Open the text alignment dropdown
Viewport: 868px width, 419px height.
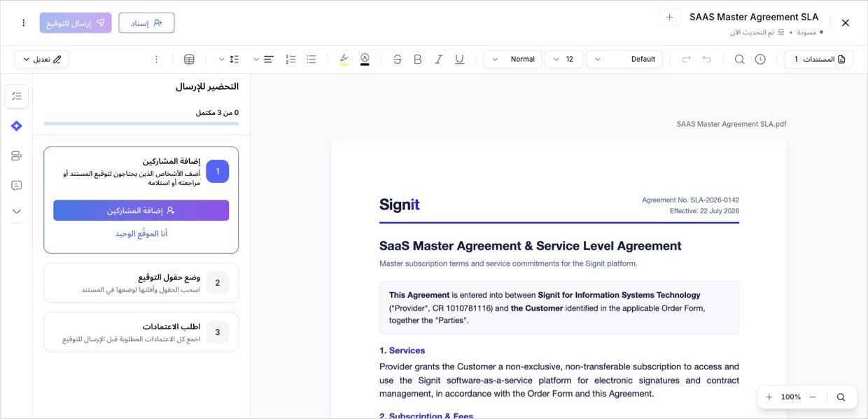(x=262, y=60)
